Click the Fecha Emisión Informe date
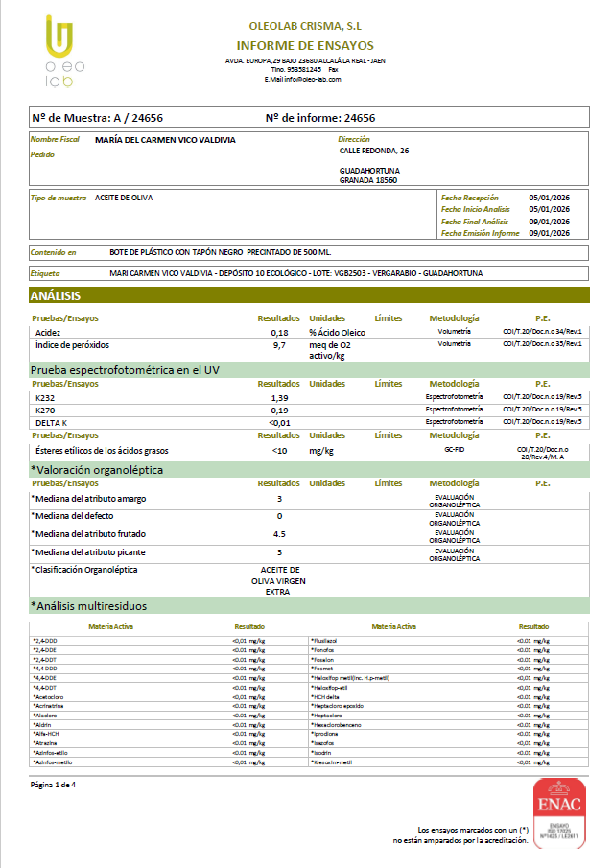 [x=549, y=233]
